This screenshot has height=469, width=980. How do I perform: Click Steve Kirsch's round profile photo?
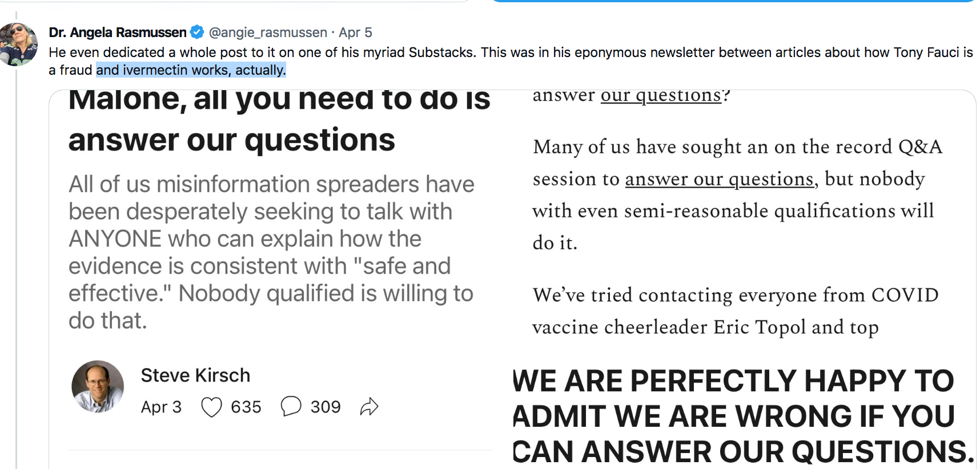[x=98, y=386]
